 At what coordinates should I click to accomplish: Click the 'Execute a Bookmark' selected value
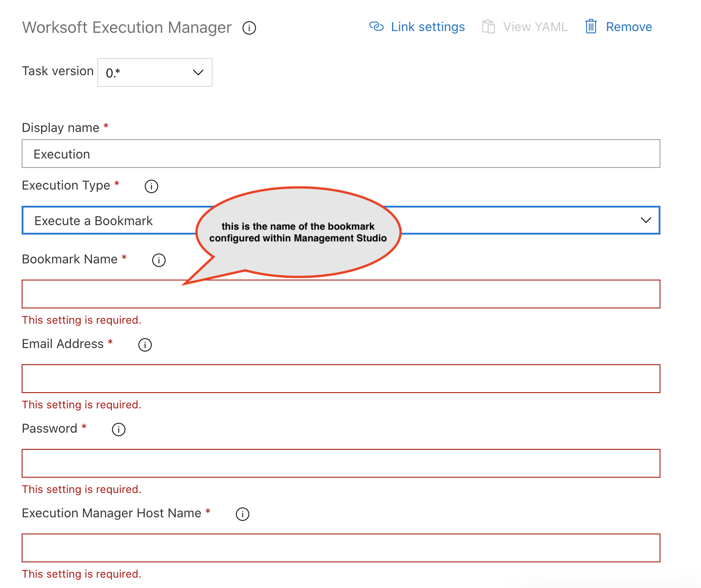(x=94, y=221)
